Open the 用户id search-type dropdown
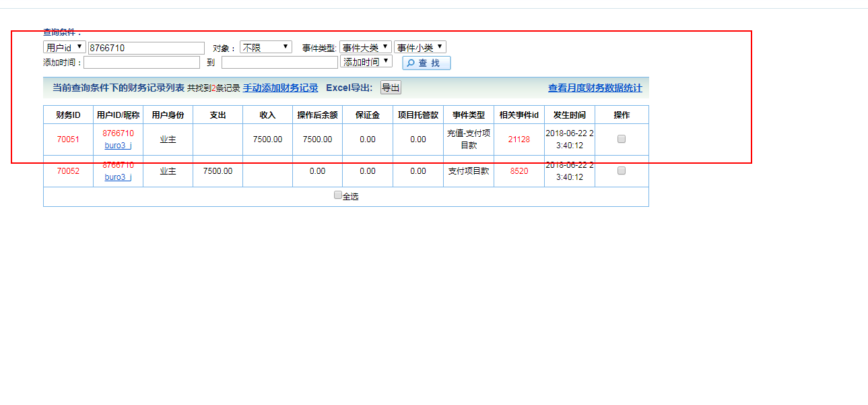The image size is (868, 405). click(65, 48)
